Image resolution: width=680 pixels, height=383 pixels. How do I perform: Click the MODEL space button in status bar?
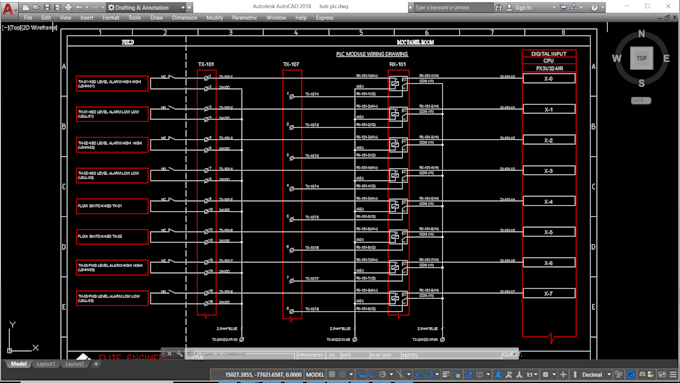(315, 375)
